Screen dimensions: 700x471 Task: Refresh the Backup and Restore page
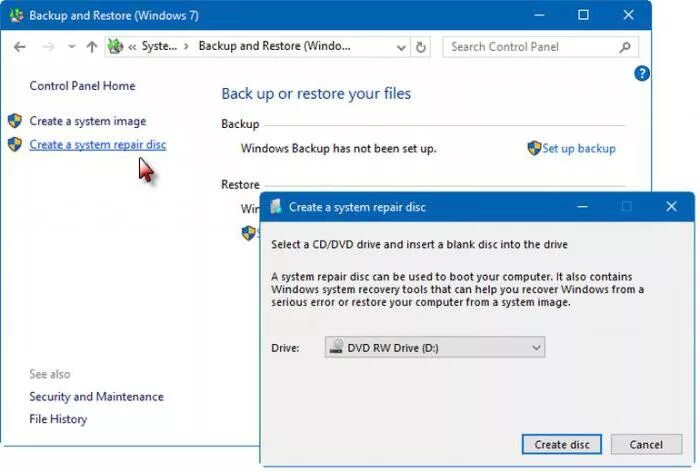(x=421, y=47)
